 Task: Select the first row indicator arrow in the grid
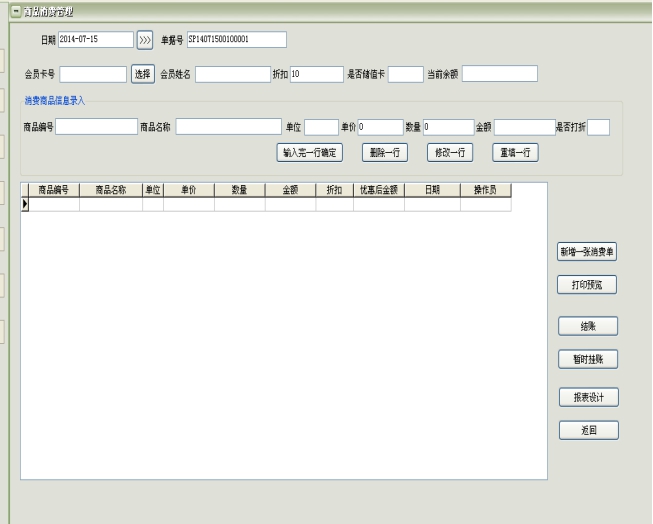coord(26,204)
